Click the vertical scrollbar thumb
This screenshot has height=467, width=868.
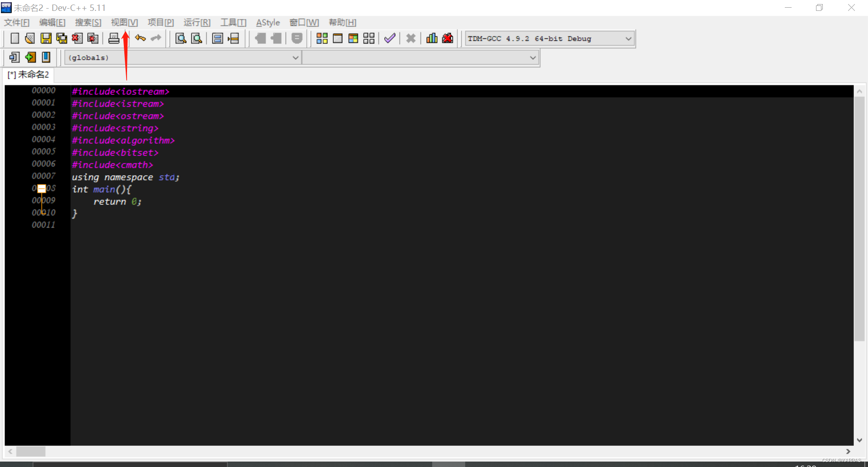[x=859, y=219]
